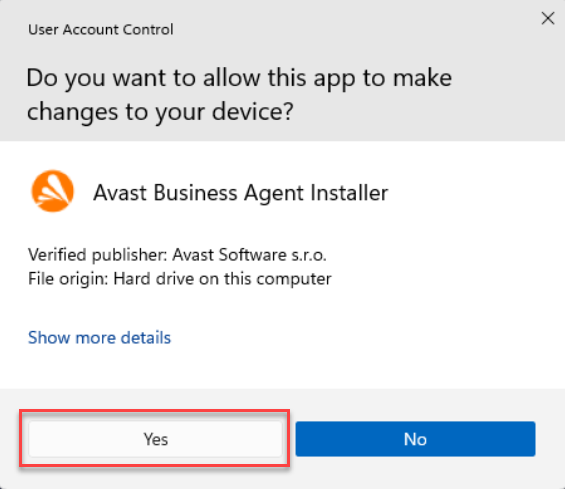Click the word device in the heading
565x489 pixels.
click(x=253, y=112)
